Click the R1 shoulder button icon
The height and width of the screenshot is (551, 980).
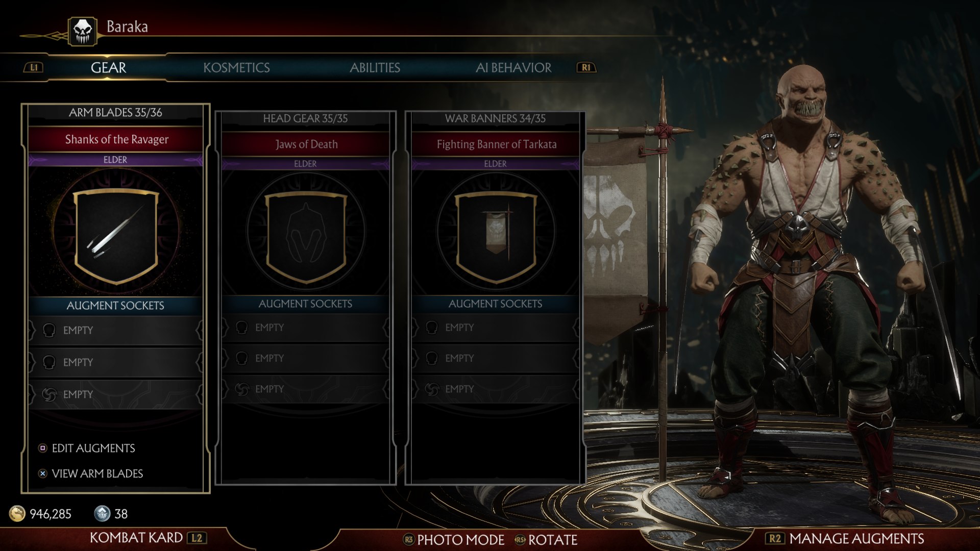point(586,67)
